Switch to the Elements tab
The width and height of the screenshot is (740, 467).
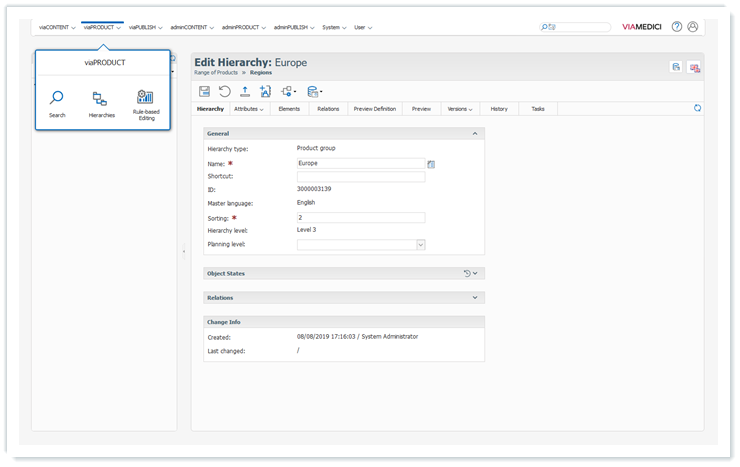pos(289,108)
